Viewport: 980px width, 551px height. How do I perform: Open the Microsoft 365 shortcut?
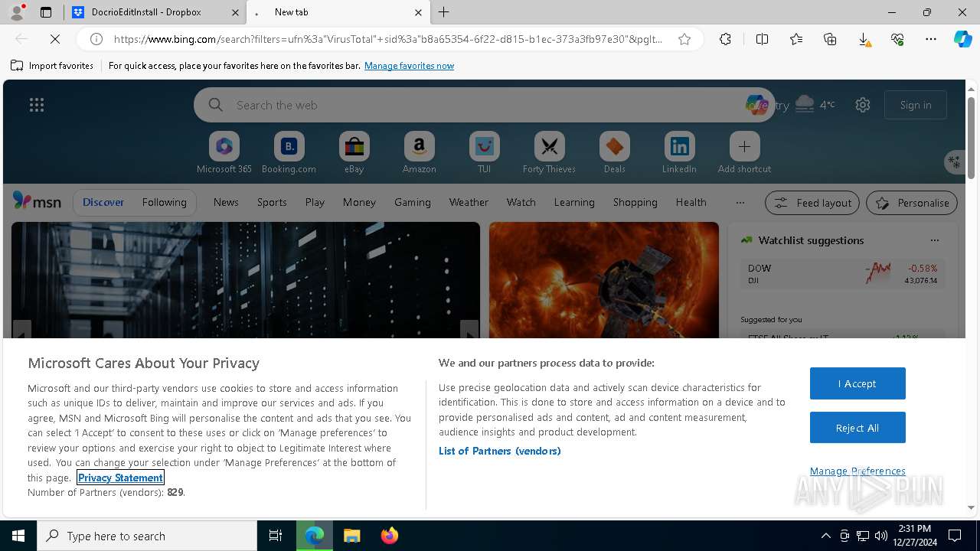click(224, 152)
